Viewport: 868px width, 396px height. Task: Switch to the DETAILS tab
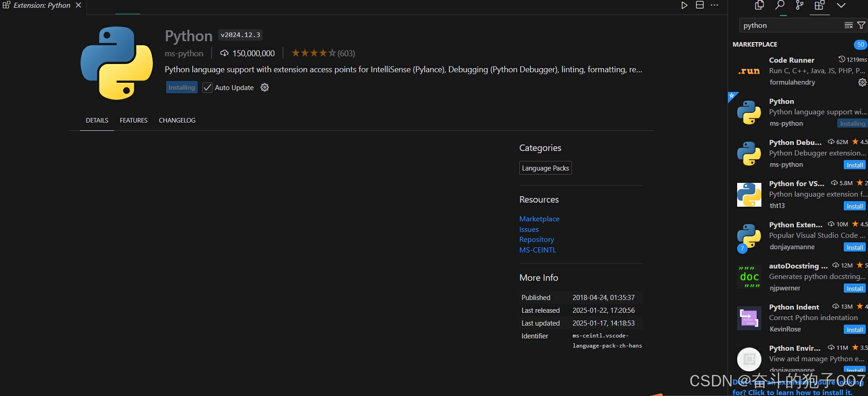(x=97, y=120)
